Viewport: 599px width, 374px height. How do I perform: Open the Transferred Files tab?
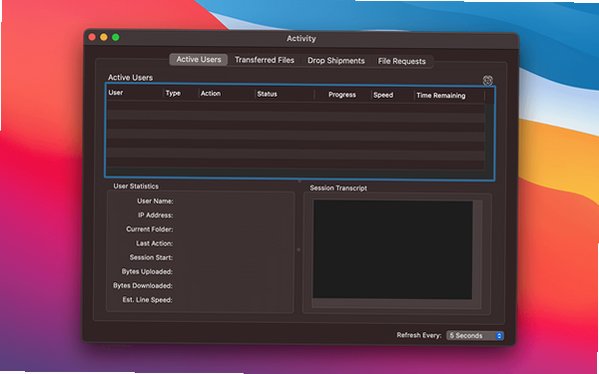tap(264, 60)
